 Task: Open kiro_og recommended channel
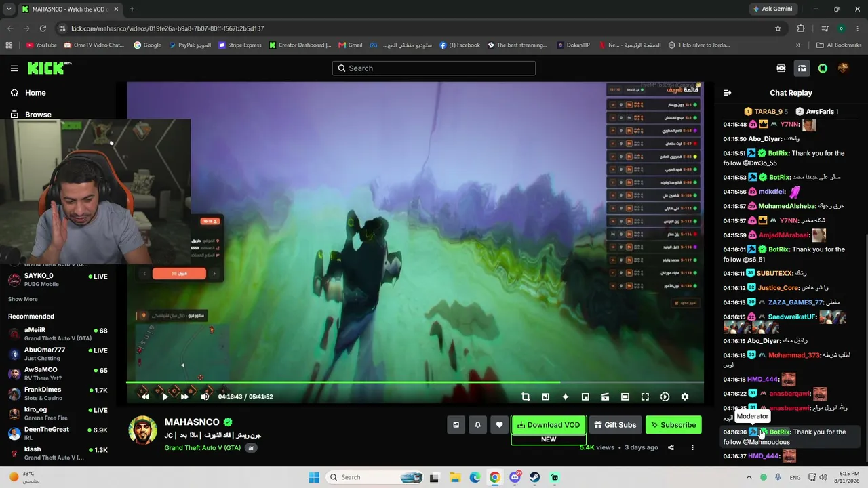[58, 413]
